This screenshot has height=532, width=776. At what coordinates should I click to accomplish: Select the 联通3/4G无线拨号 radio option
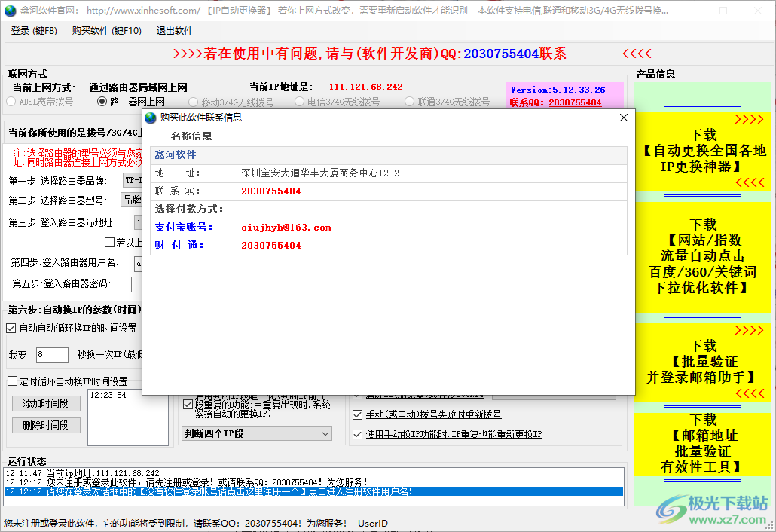click(x=448, y=102)
